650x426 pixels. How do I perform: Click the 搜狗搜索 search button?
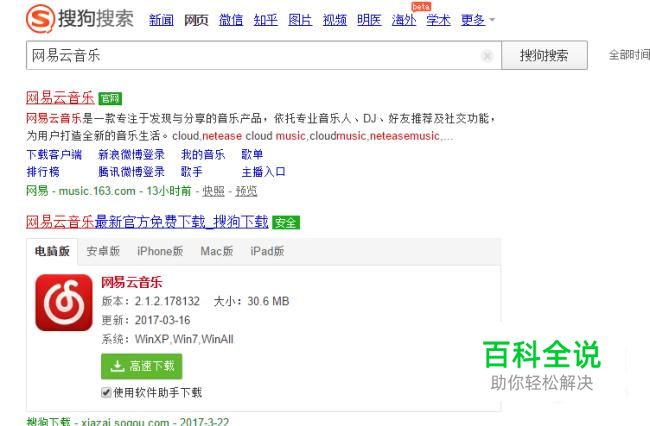point(544,55)
